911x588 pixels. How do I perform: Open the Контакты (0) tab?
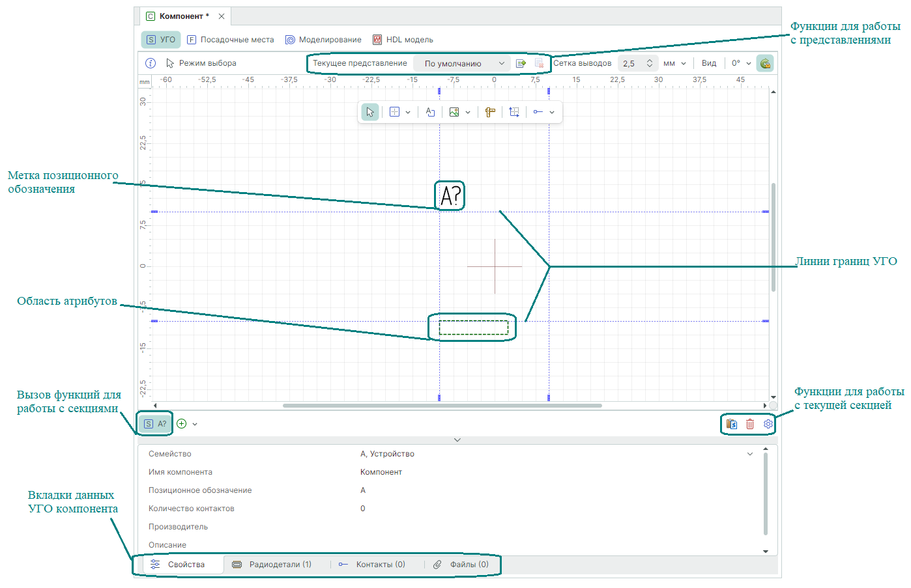pos(372,565)
